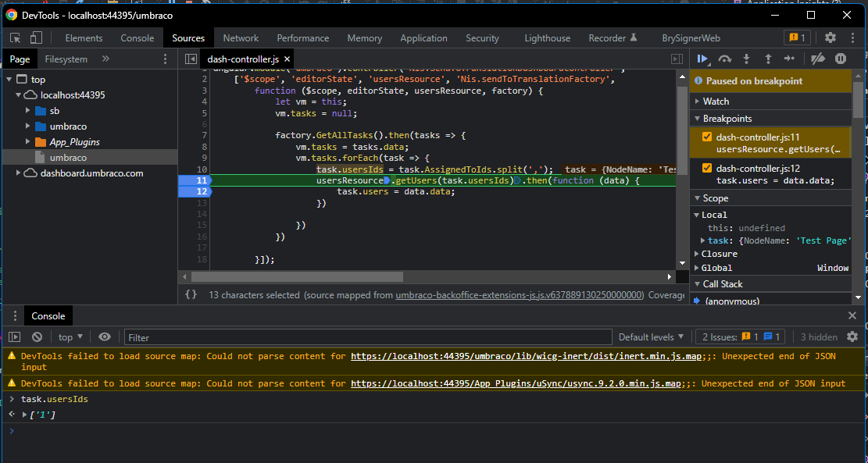Step into next function call
Screen dimensions: 868x463
746,59
